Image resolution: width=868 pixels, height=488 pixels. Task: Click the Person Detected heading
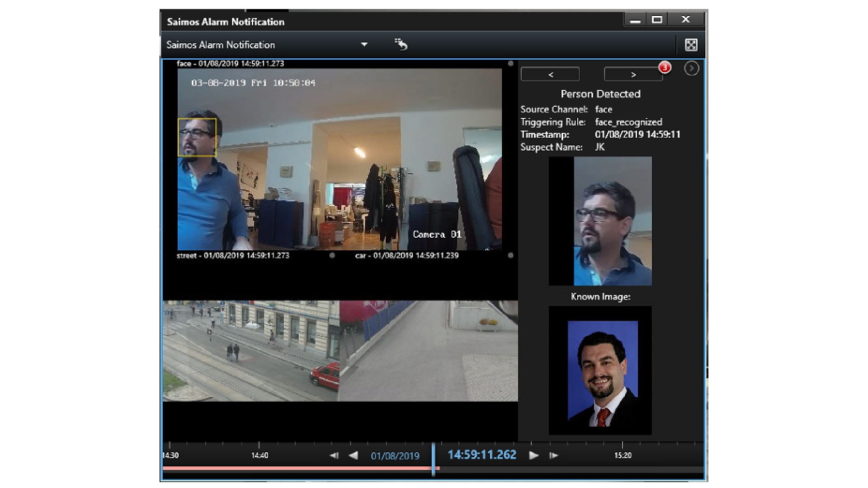click(600, 94)
